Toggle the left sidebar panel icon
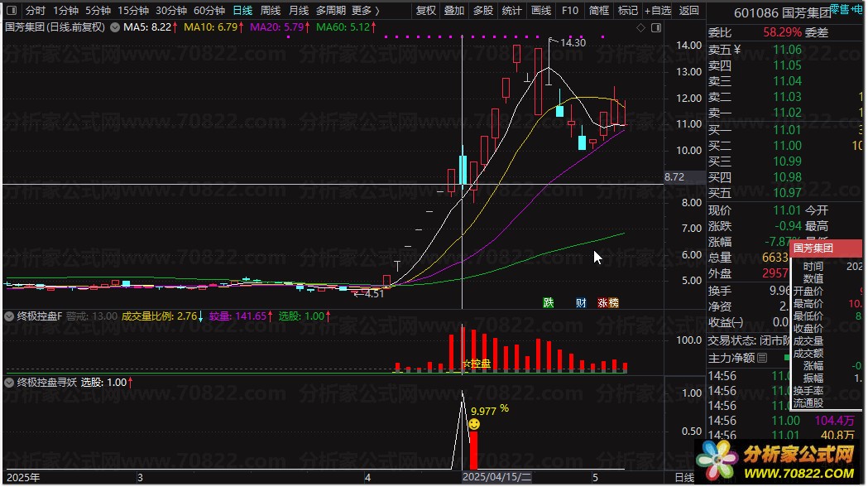The width and height of the screenshot is (868, 487). click(x=11, y=11)
